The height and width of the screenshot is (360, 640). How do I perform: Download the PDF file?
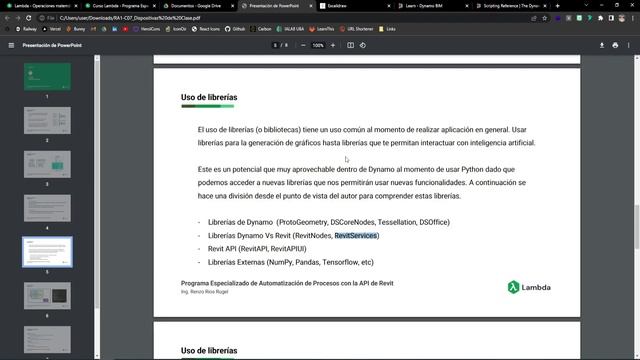pyautogui.click(x=602, y=45)
